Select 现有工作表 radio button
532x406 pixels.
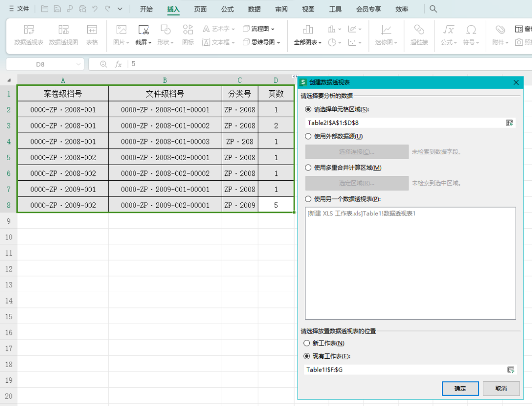pyautogui.click(x=307, y=356)
